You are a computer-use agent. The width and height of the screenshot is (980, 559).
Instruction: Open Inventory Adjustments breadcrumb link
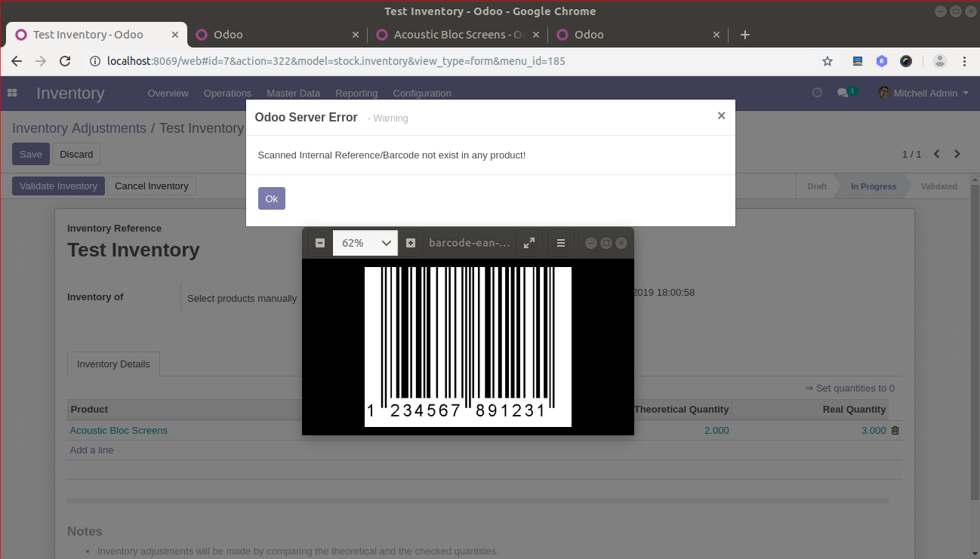79,128
